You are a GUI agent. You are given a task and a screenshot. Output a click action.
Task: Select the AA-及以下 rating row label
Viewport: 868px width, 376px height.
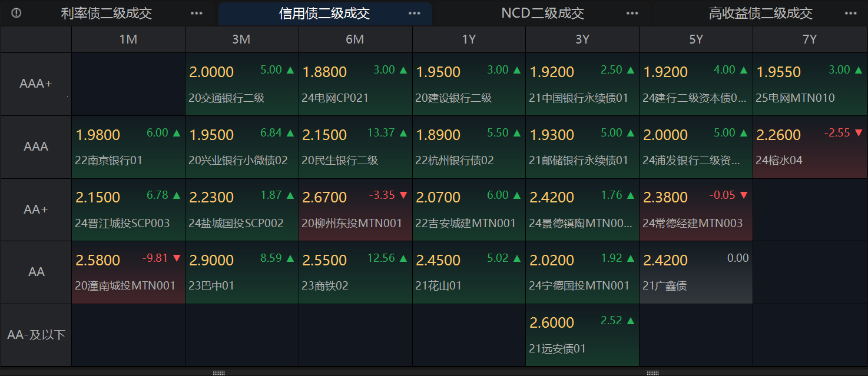(x=36, y=335)
